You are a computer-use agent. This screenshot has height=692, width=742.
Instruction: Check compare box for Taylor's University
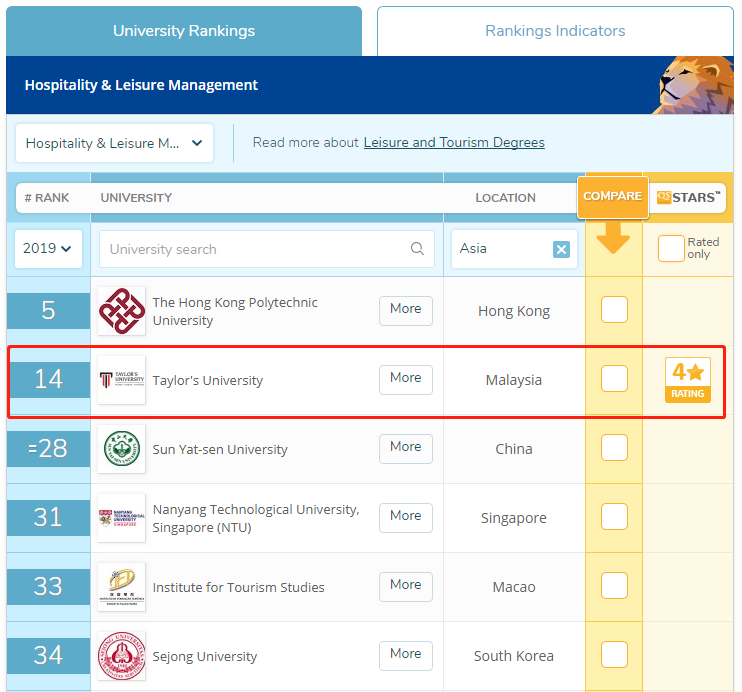click(614, 379)
